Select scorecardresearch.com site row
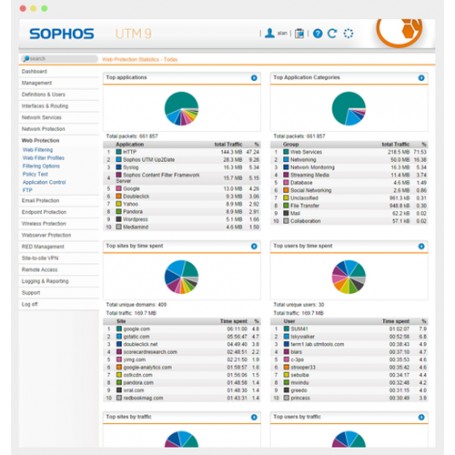 [x=182, y=352]
